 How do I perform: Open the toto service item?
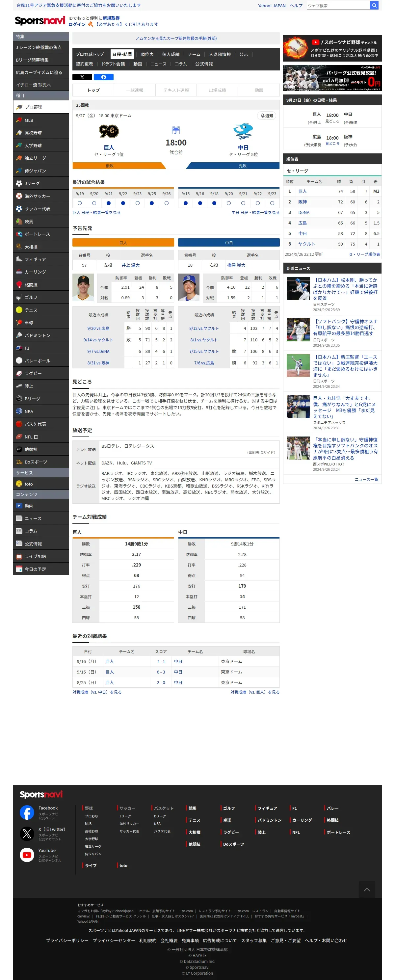(x=41, y=484)
